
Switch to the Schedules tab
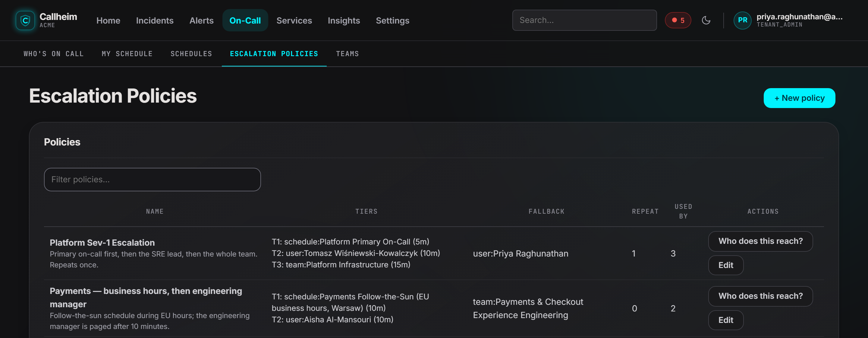191,54
